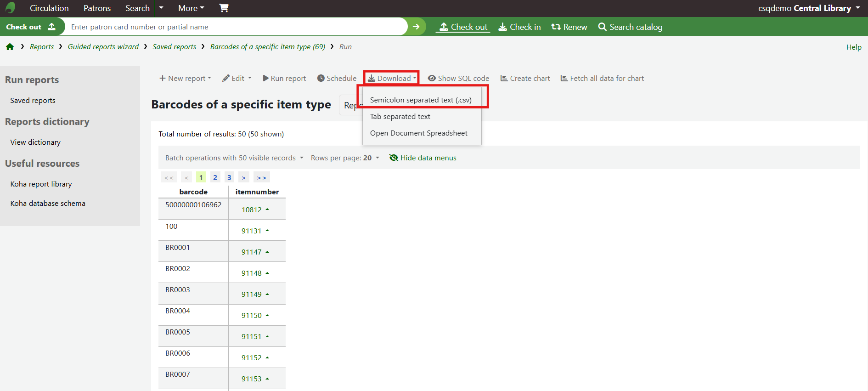Screen dimensions: 868x391
Task: Click Show SQL code eye button
Action: (458, 79)
